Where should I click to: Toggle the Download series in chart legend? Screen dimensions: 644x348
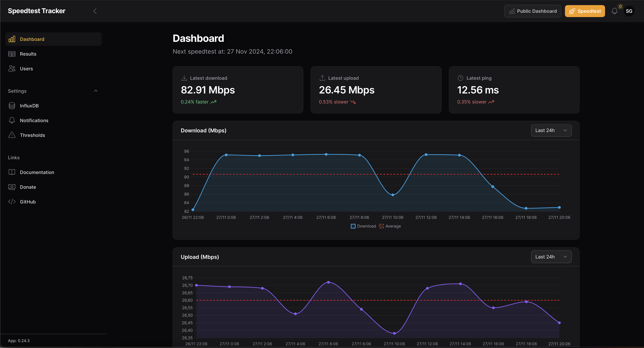[x=363, y=226]
